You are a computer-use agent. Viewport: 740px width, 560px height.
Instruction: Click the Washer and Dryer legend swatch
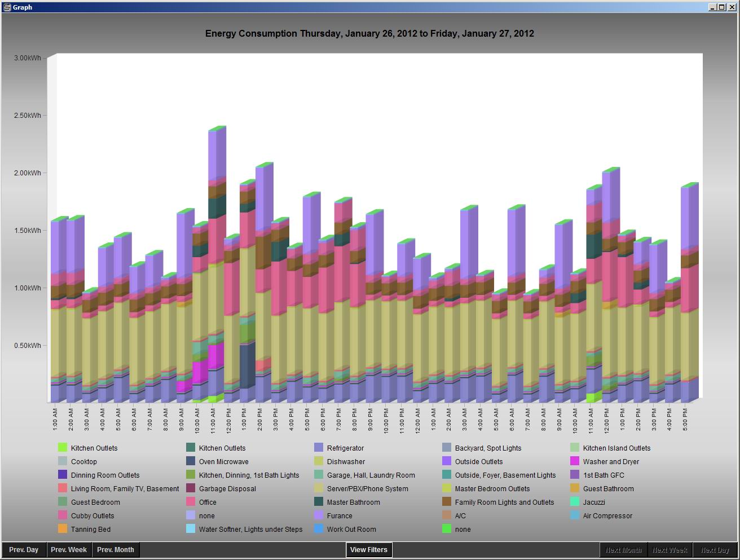click(575, 461)
